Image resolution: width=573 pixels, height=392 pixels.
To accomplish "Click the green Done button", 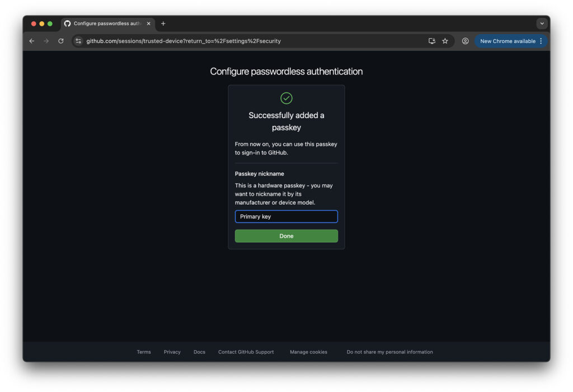I will pyautogui.click(x=286, y=236).
